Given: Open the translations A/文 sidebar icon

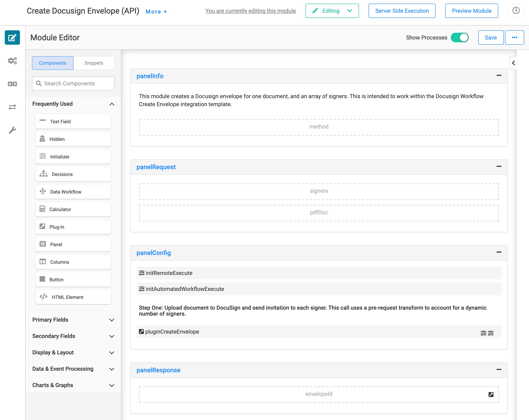Looking at the screenshot, I should pyautogui.click(x=12, y=84).
